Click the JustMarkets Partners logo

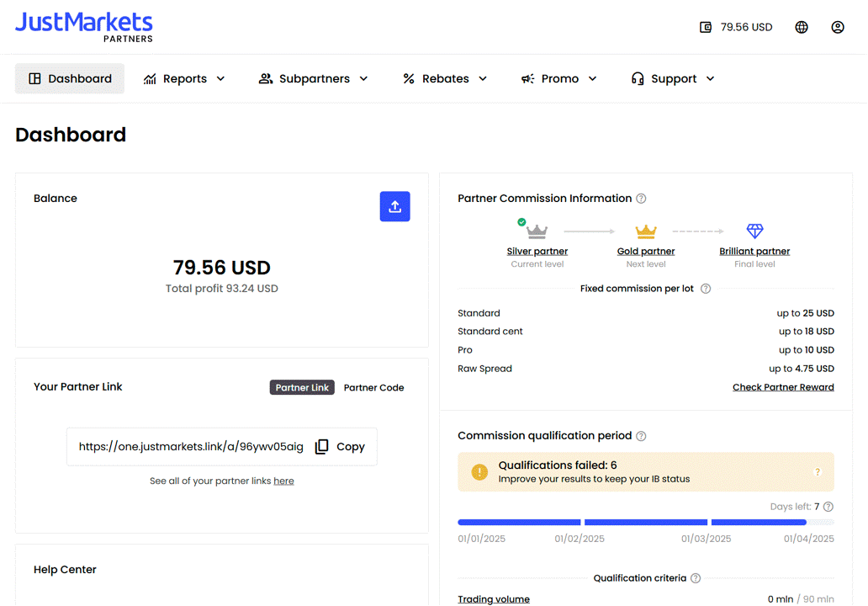83,27
